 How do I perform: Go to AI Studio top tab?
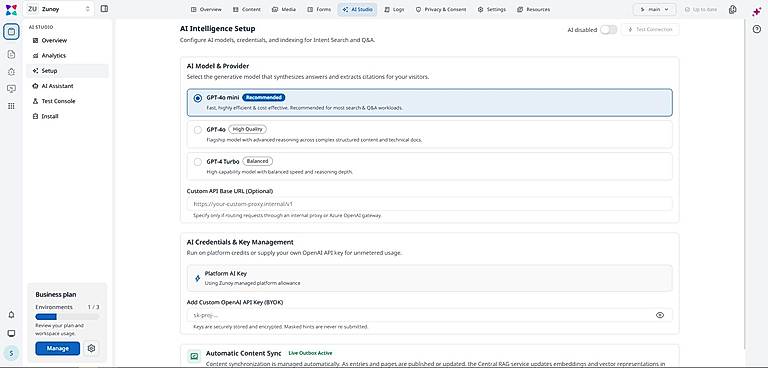pos(358,9)
